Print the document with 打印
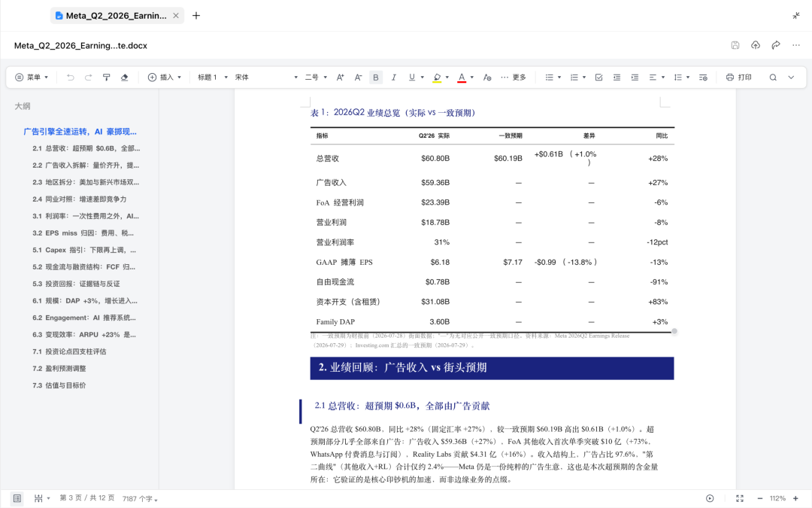 point(739,78)
